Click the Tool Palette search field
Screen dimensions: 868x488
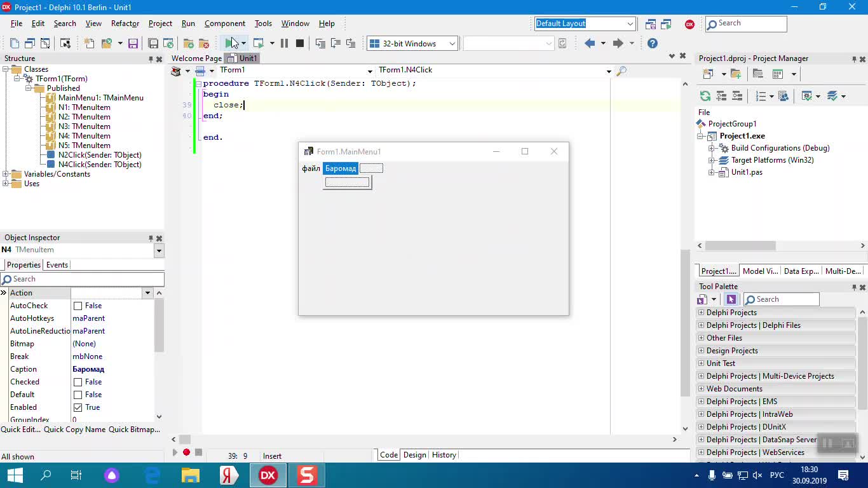point(782,299)
